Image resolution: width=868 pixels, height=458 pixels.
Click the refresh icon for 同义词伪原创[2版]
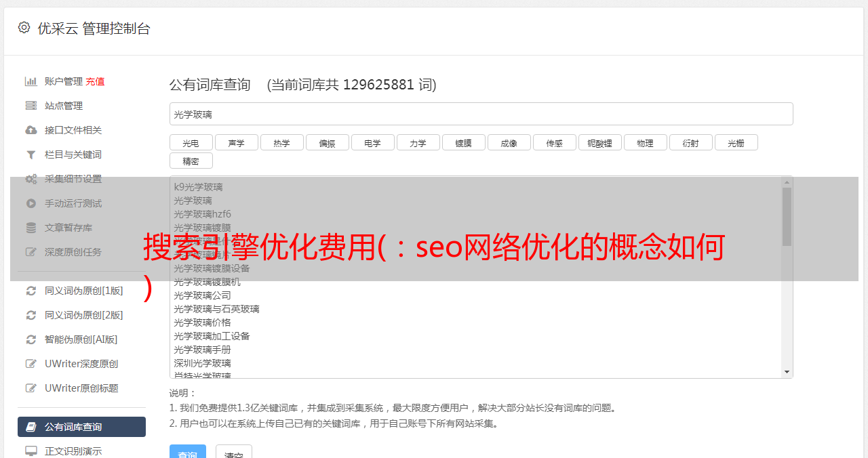(x=31, y=315)
